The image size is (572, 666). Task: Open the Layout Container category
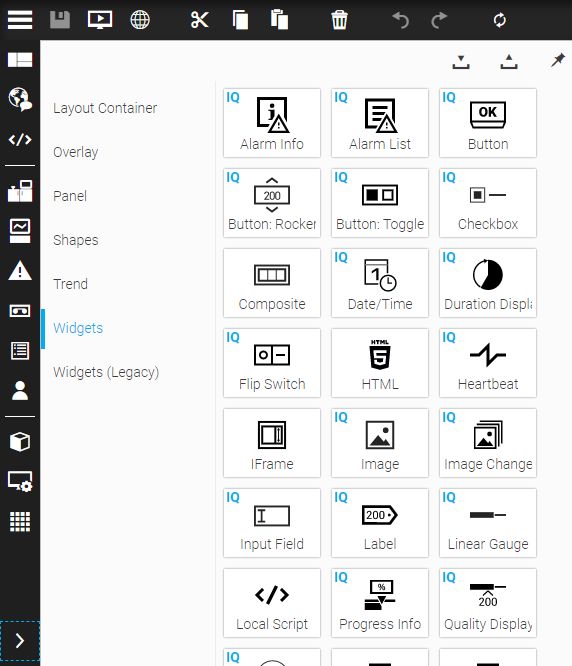click(105, 108)
